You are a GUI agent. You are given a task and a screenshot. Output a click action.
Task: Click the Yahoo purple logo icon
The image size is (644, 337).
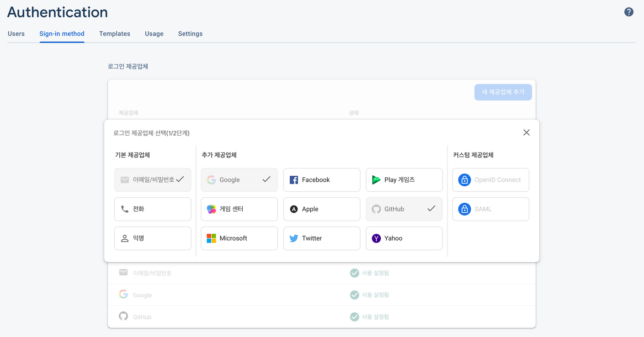point(376,238)
